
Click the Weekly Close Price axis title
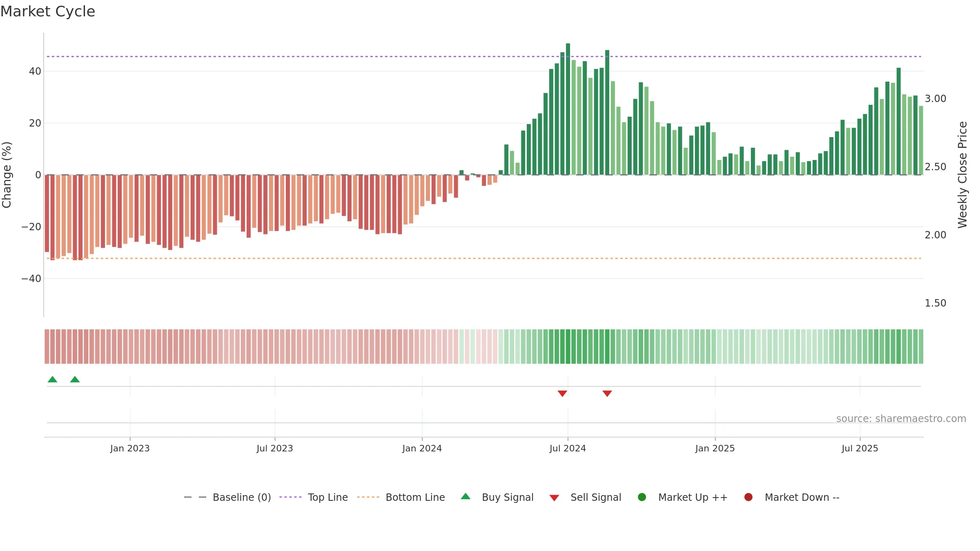963,175
